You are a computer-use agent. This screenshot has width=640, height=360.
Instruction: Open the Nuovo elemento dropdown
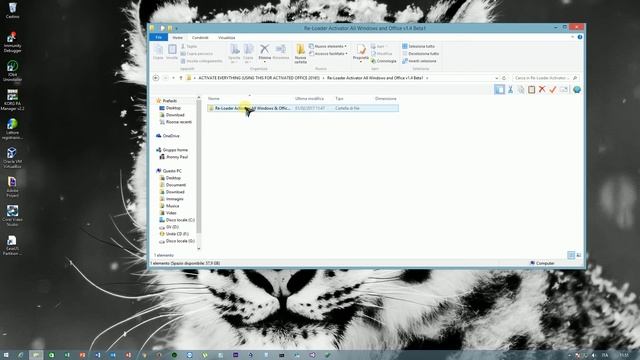[328, 46]
